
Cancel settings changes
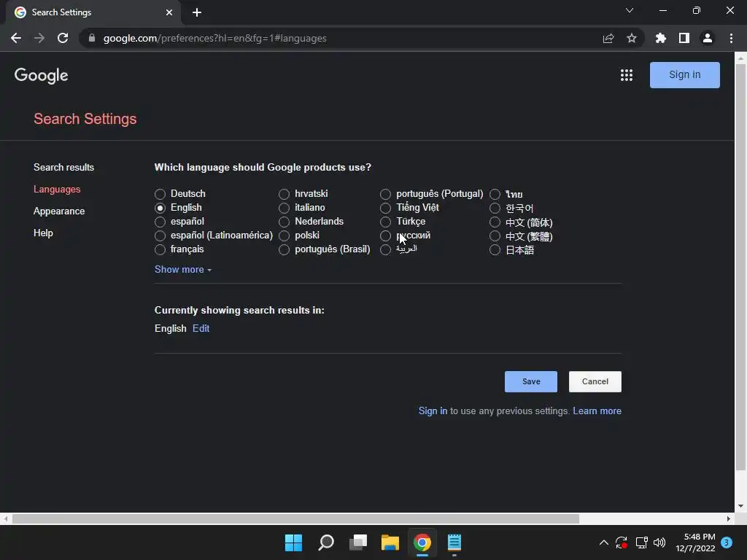tap(595, 381)
